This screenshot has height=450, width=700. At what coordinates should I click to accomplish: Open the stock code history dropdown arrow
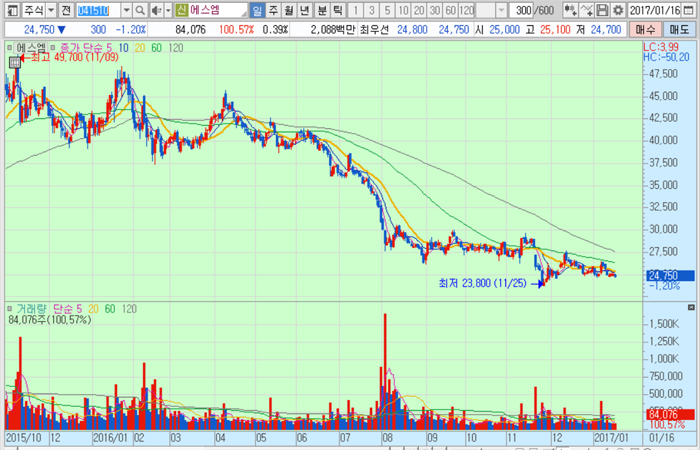click(x=125, y=10)
